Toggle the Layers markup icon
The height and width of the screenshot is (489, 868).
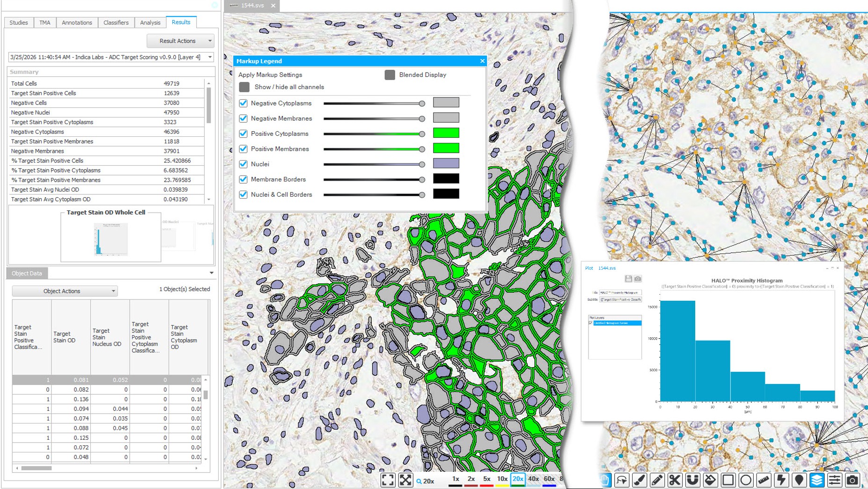(817, 480)
